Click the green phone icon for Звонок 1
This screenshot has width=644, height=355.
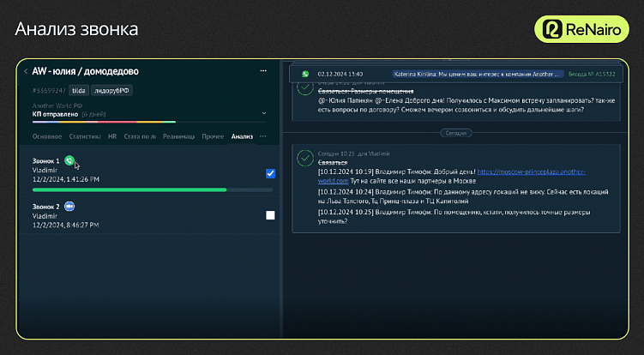point(69,160)
